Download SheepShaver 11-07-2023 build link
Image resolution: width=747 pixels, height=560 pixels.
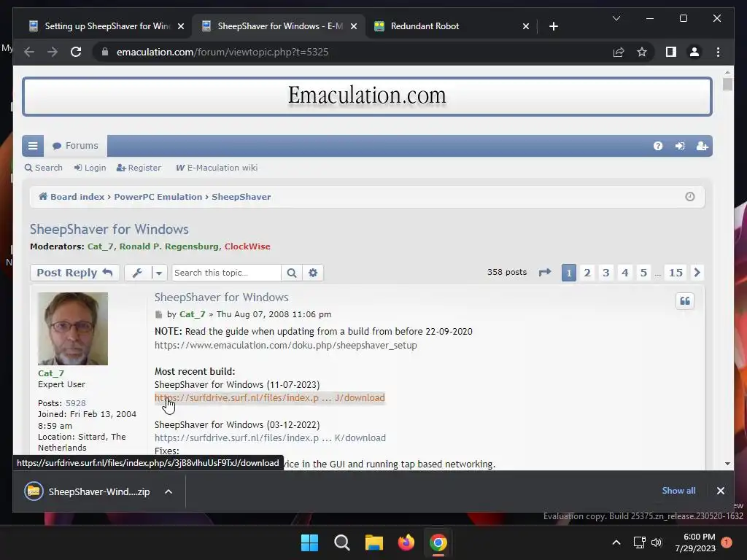[x=270, y=397]
